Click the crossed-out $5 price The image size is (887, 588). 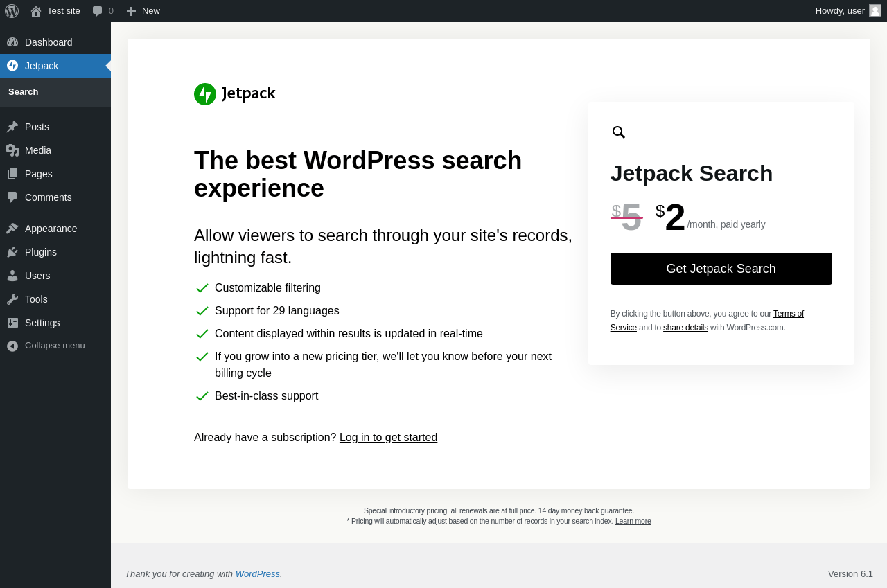[x=626, y=217]
